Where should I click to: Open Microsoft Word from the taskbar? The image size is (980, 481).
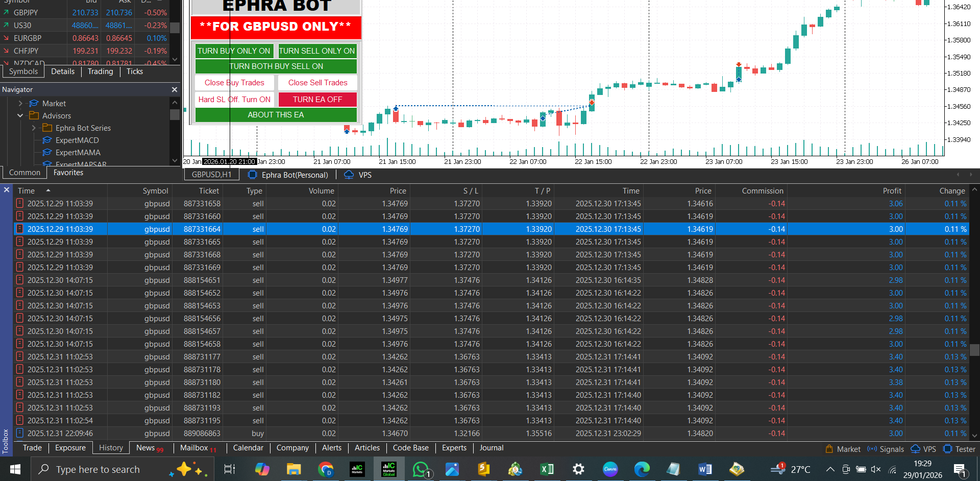click(x=705, y=469)
